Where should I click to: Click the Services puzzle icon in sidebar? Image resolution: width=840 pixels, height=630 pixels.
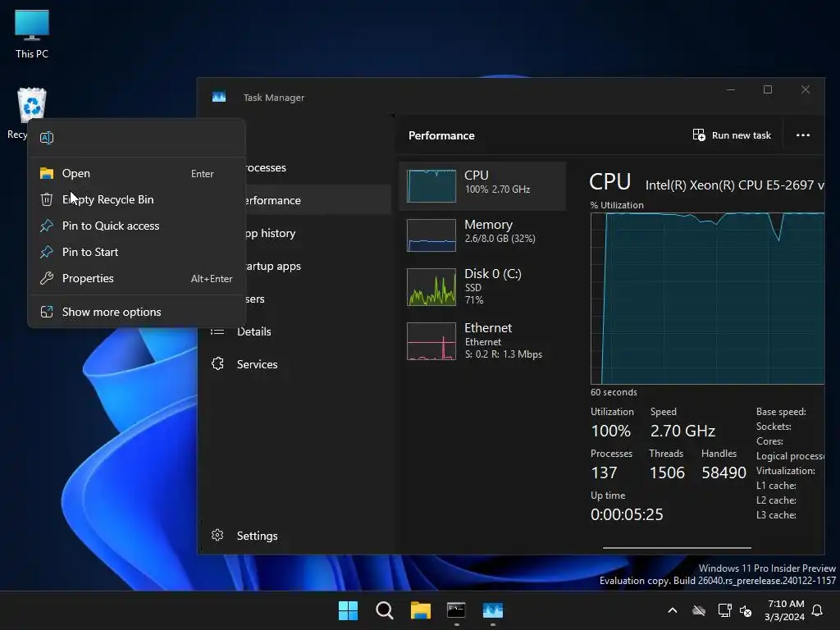tap(217, 363)
